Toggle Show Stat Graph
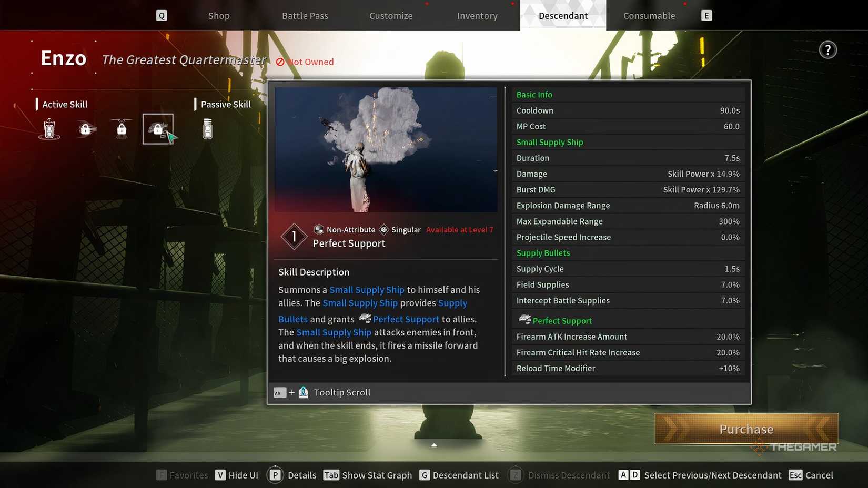The height and width of the screenshot is (488, 868). (368, 475)
